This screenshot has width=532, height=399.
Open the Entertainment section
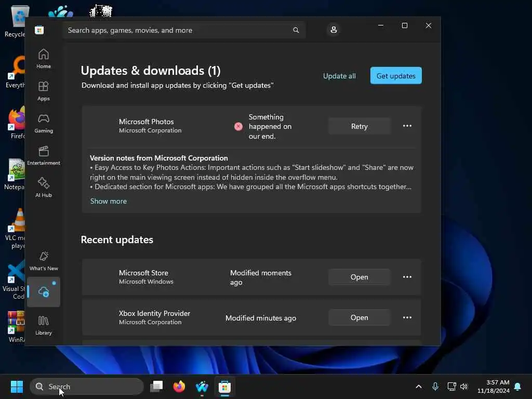click(44, 155)
